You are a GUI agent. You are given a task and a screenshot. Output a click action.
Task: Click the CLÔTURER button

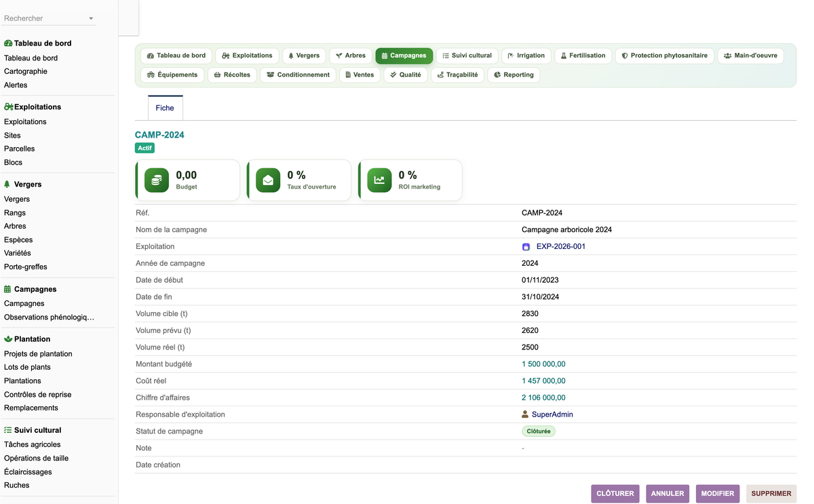point(615,494)
